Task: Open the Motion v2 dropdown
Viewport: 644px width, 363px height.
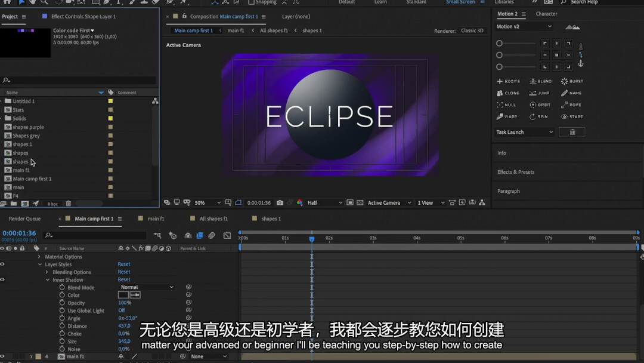Action: pyautogui.click(x=524, y=26)
